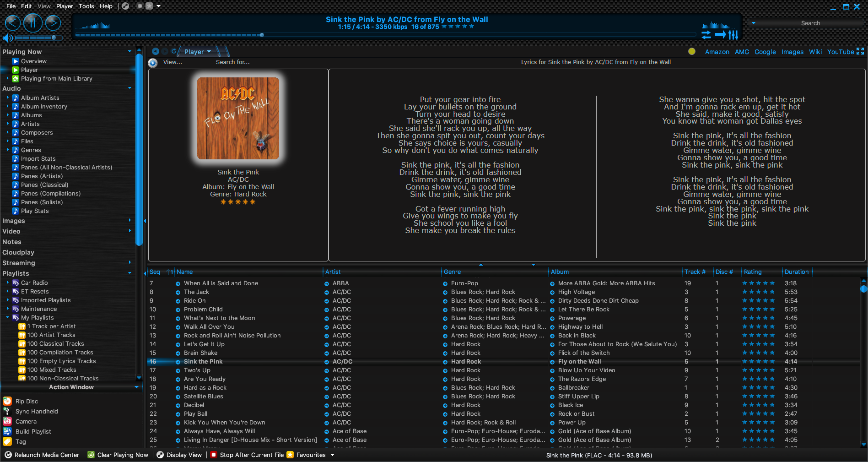The height and width of the screenshot is (462, 868).
Task: Click the Display View button
Action: tap(179, 455)
